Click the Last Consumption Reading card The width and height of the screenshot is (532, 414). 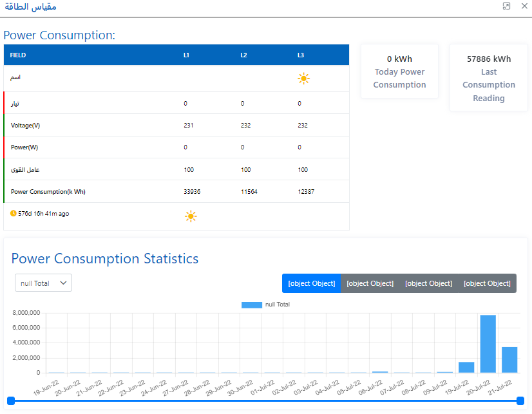(488, 78)
